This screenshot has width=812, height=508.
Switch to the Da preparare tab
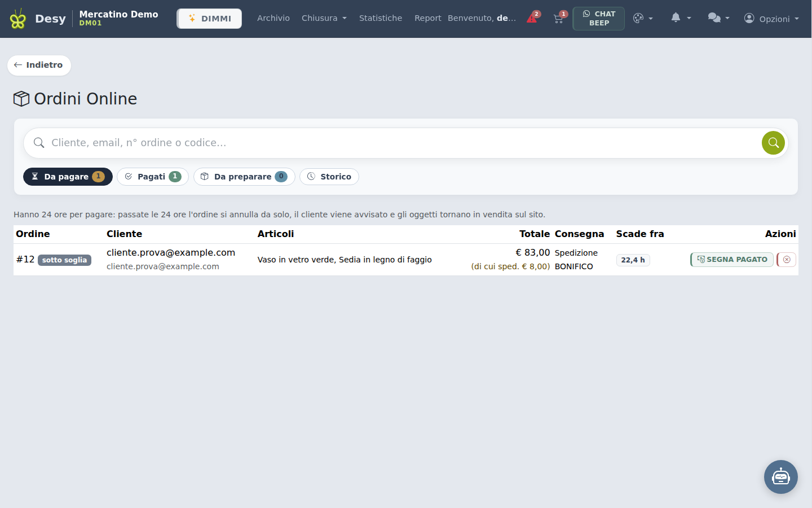point(244,177)
